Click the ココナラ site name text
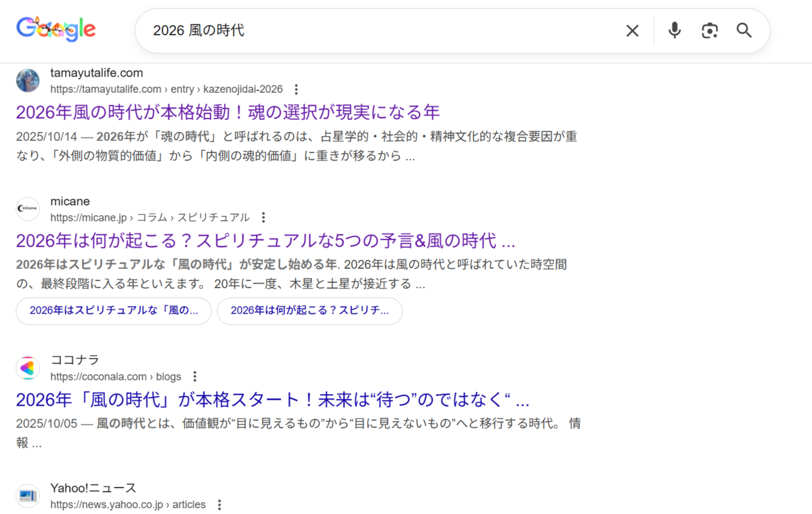Image resolution: width=812 pixels, height=514 pixels. tap(74, 360)
